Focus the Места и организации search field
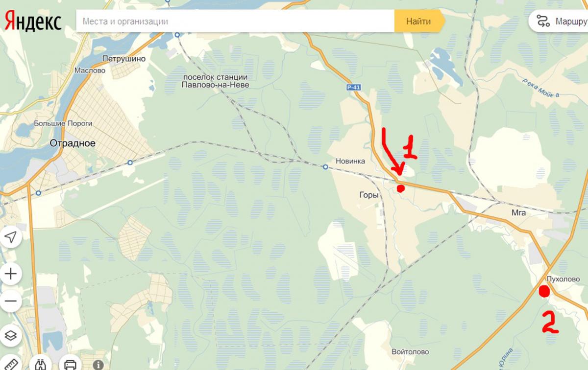The width and height of the screenshot is (588, 370). 235,21
